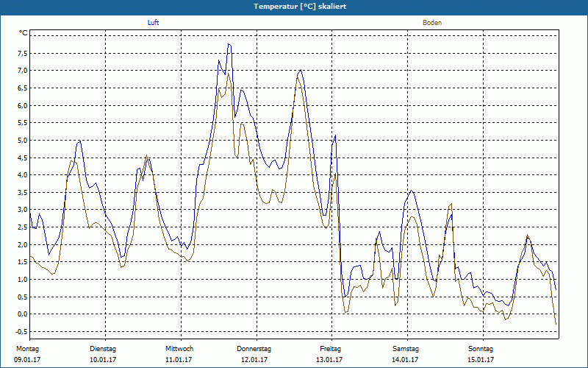This screenshot has height=368, width=588.
Task: Click the blue 'Luft' legend label
Action: [153, 23]
